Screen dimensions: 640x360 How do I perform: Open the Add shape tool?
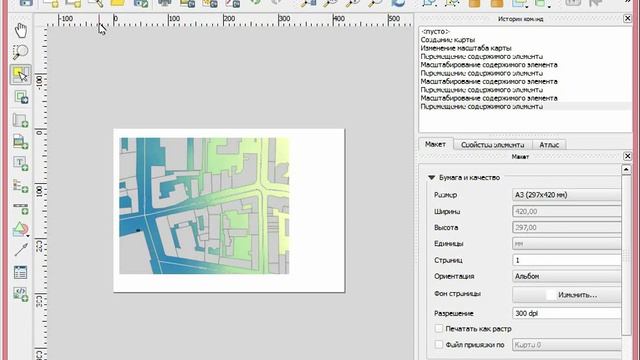click(20, 229)
